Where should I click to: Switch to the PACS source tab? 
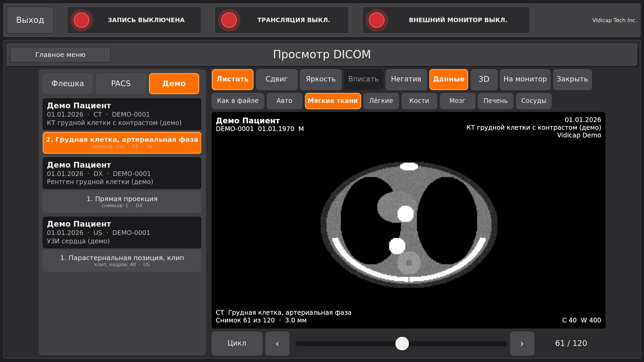pyautogui.click(x=121, y=83)
